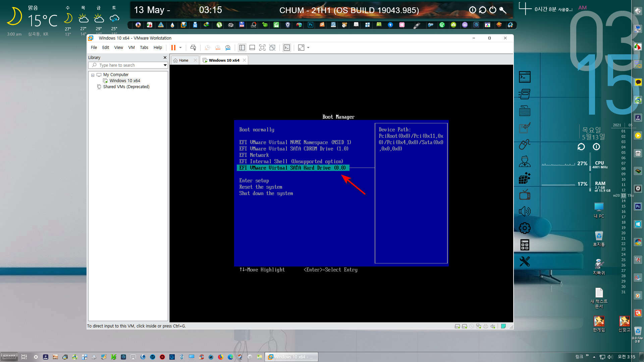This screenshot has width=644, height=362.
Task: Toggle the console view button
Action: coord(287,48)
